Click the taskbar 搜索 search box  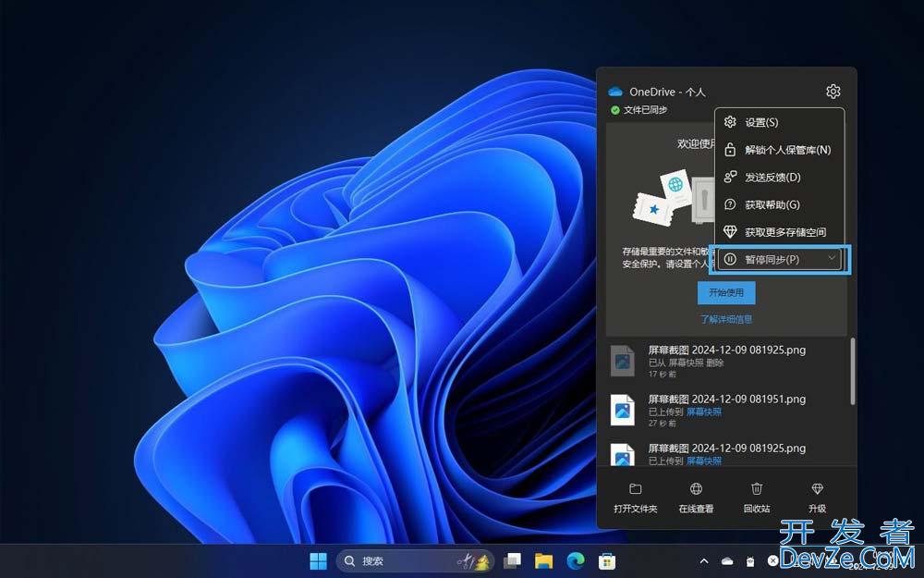[415, 561]
